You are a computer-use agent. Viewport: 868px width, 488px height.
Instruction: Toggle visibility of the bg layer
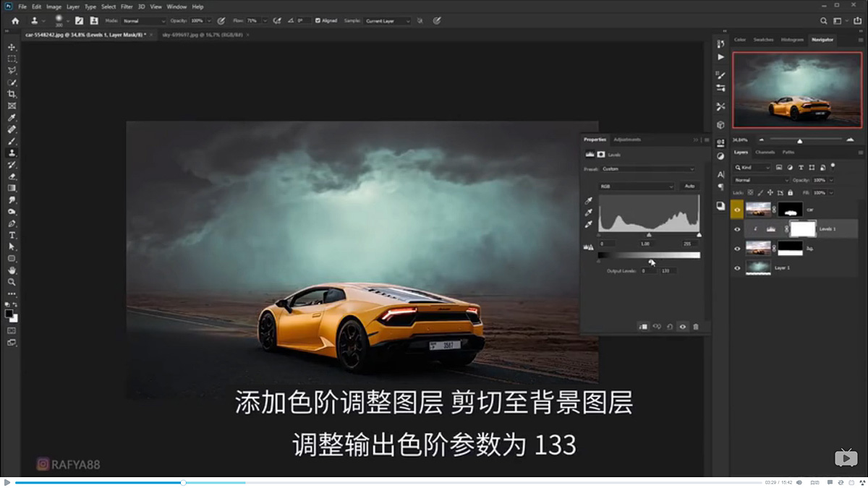coord(737,248)
